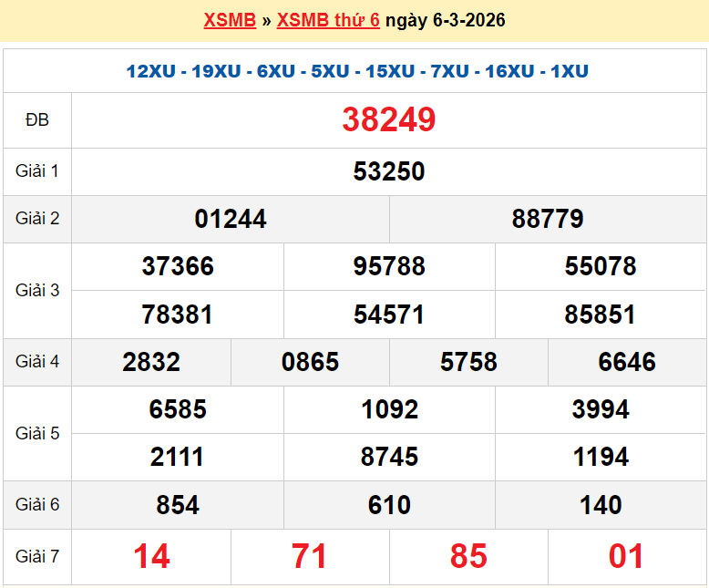
Task: Click the Giải 3 number 85851
Action: pyautogui.click(x=601, y=315)
